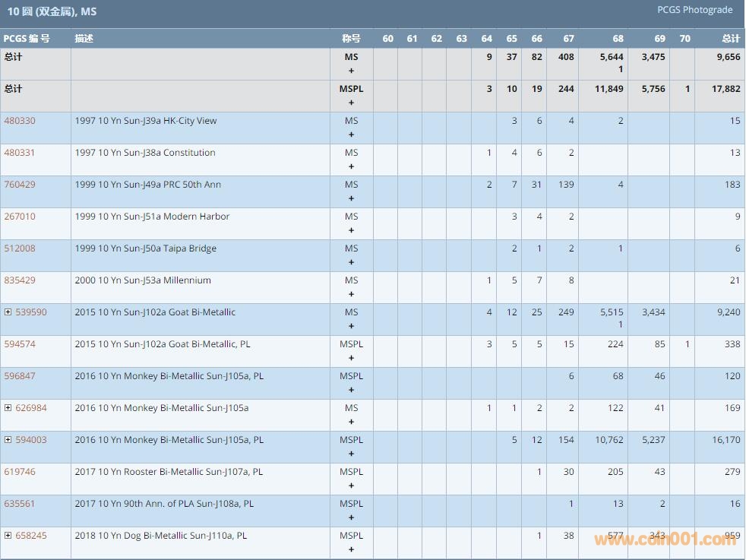Image resolution: width=746 pixels, height=560 pixels.
Task: Open coin entry 512008
Action: click(x=20, y=248)
